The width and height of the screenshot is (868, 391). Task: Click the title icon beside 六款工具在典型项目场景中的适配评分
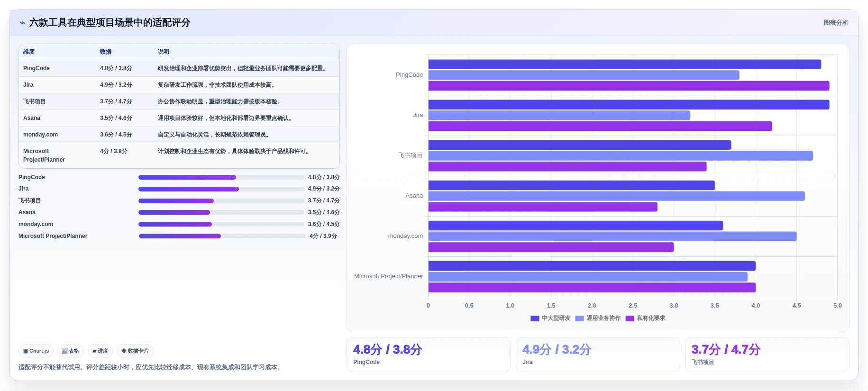point(22,23)
